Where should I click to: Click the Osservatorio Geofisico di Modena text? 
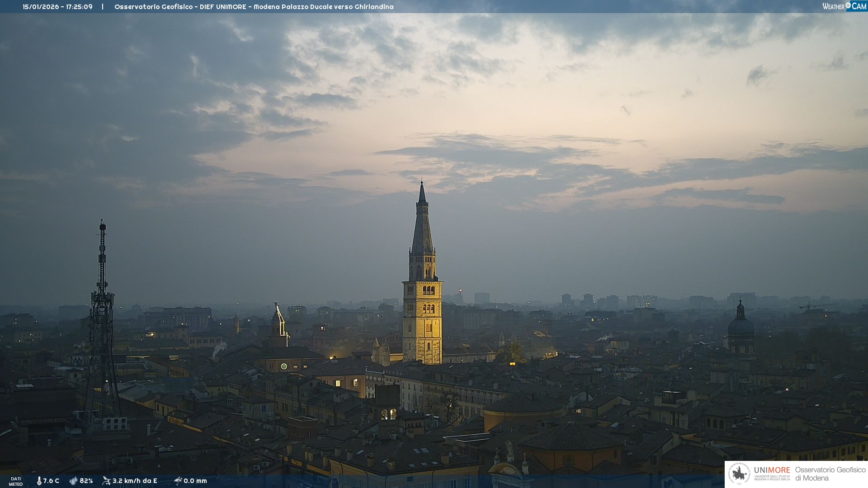[830, 474]
